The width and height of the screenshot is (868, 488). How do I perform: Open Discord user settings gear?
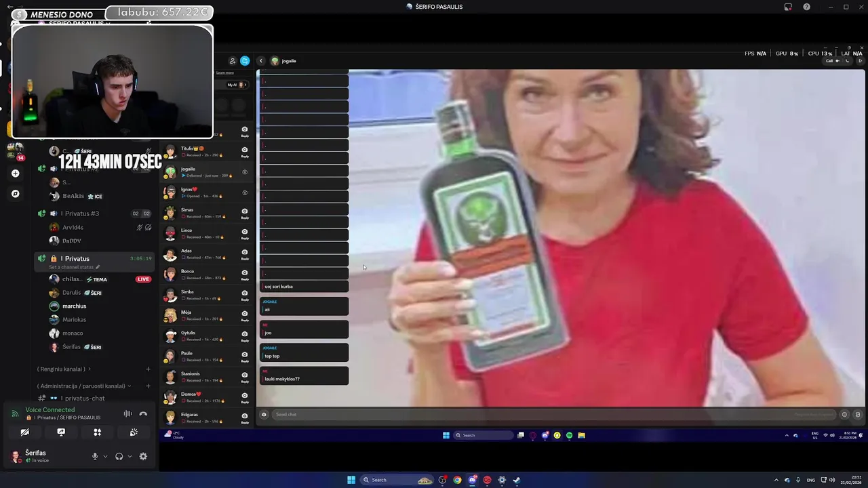pyautogui.click(x=143, y=457)
